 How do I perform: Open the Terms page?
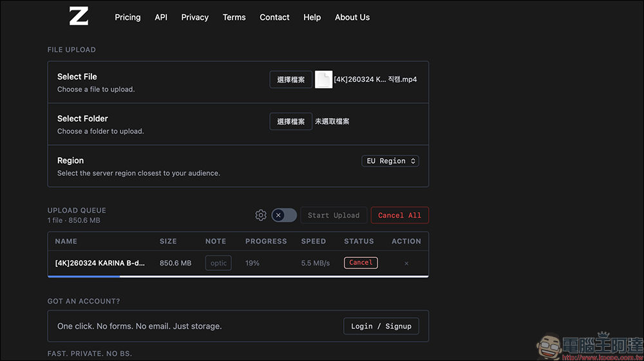(x=234, y=17)
